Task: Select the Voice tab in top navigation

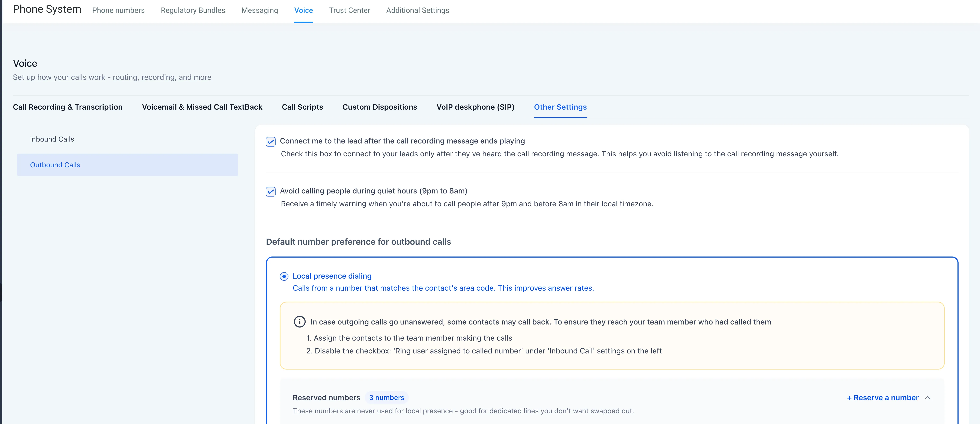Action: 304,10
